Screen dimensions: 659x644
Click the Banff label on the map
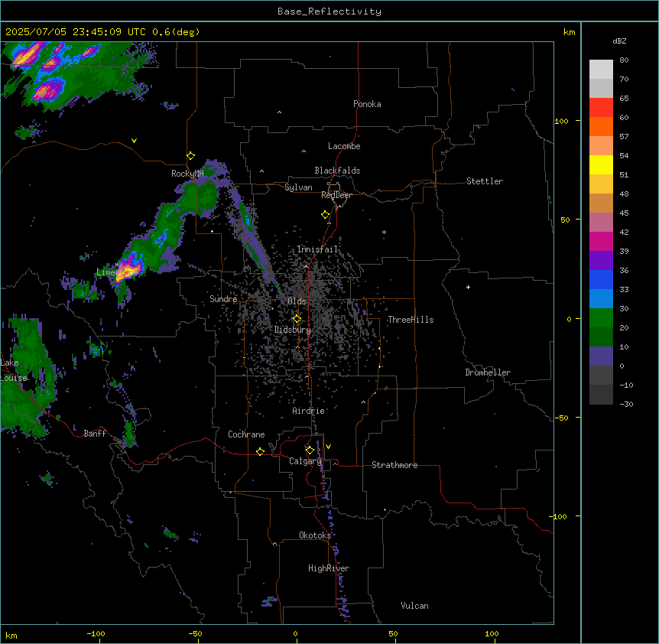click(x=95, y=434)
